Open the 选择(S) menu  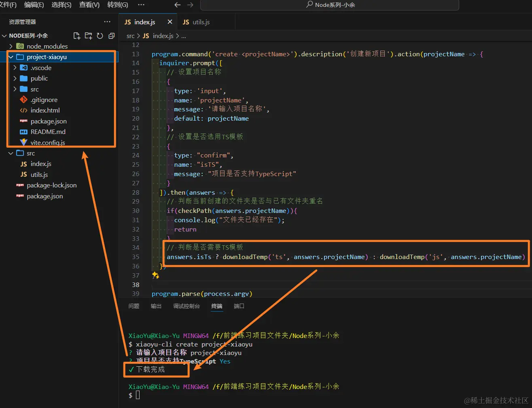pyautogui.click(x=61, y=5)
